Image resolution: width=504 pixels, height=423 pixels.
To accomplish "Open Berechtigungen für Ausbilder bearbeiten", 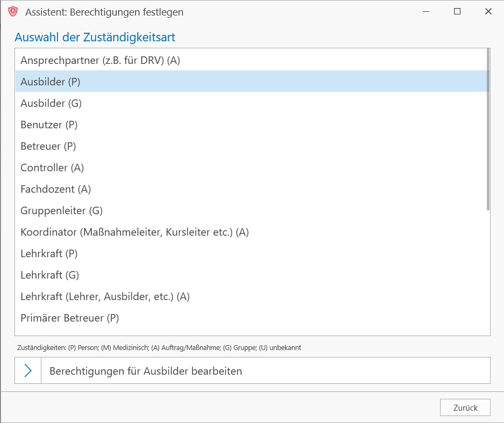I will (253, 370).
